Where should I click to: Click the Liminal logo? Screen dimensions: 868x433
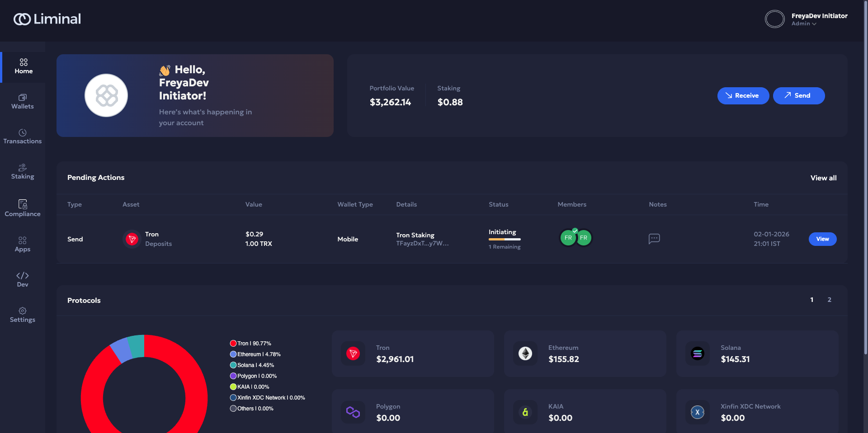tap(47, 19)
